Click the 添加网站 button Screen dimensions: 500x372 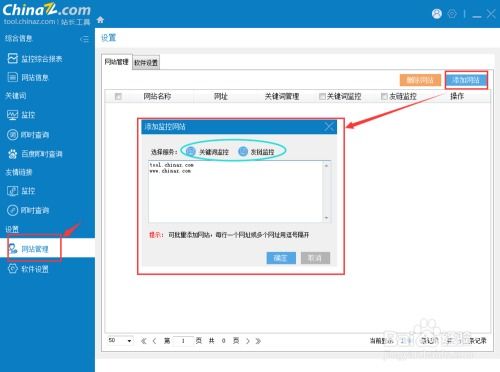466,80
